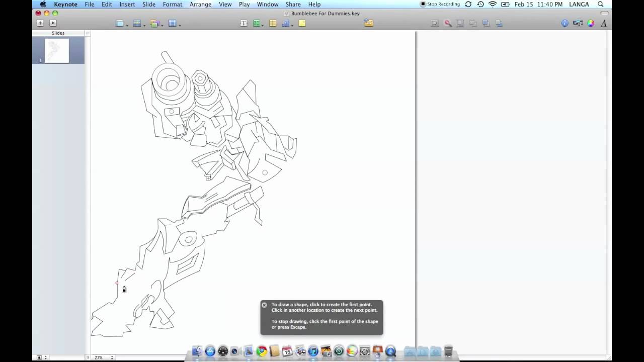Open the Media browser

578,23
